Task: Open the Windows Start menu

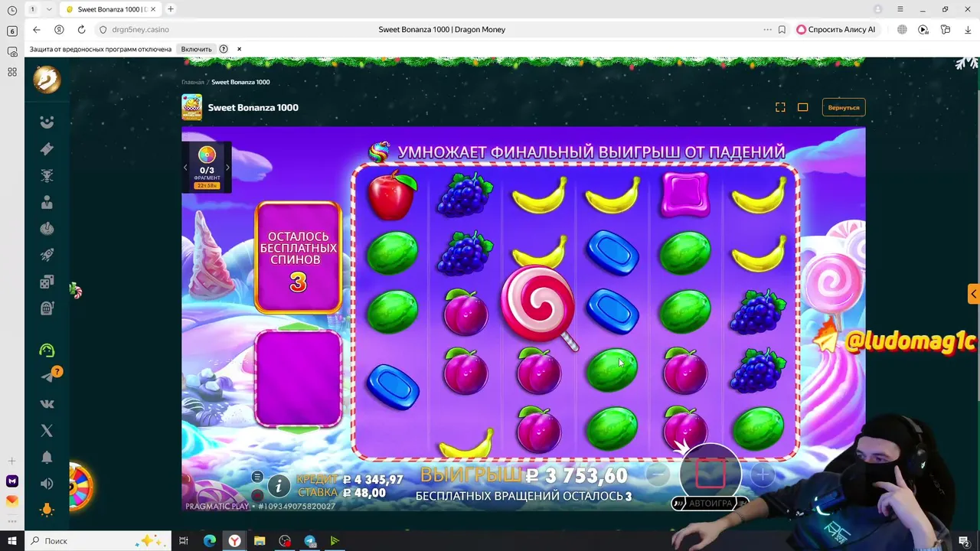Action: click(11, 541)
